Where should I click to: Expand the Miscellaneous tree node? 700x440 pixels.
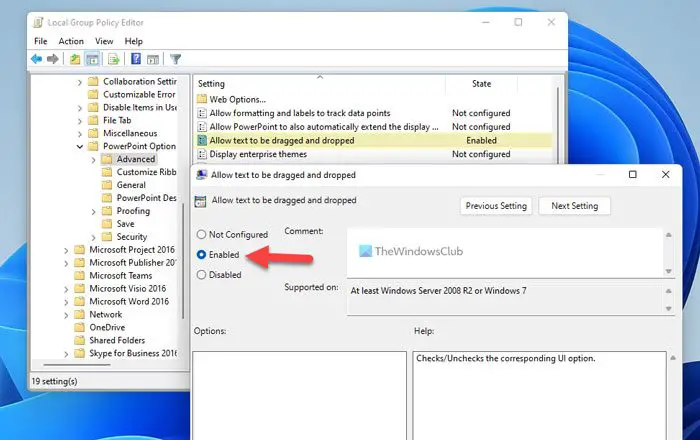[x=79, y=134]
